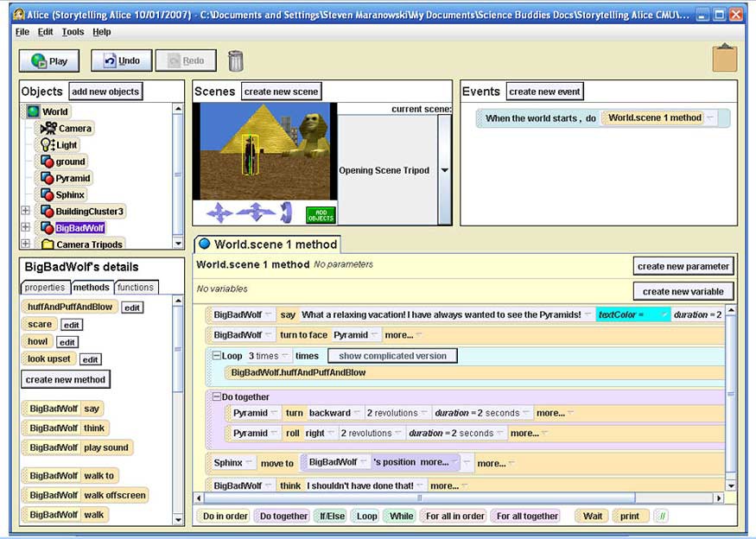Viewport: 756px width, 539px height.
Task: Switch to the functions tab
Action: point(136,288)
